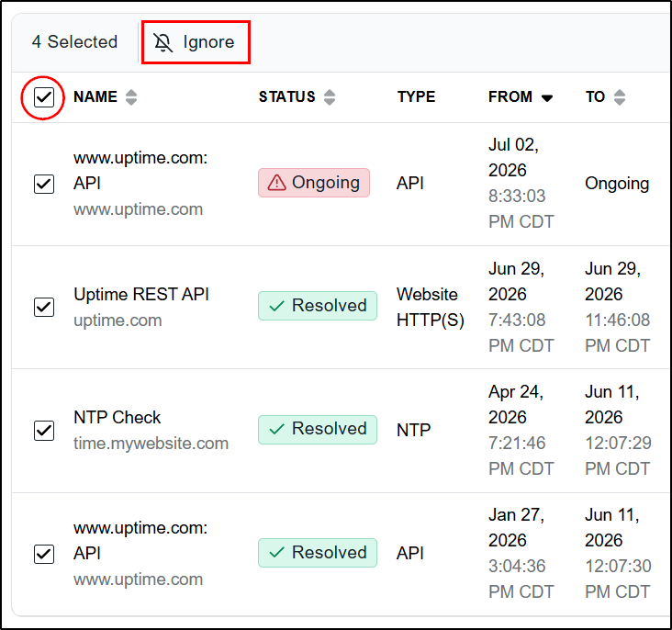Screen dimensions: 672x630
Task: Click 12:07:30 PM CDT end time
Action: 618,579
